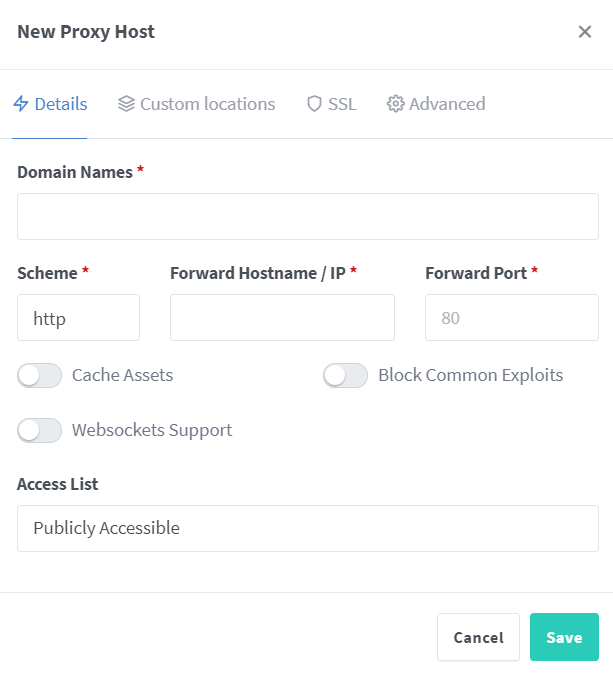The image size is (613, 676).
Task: Go to the Advanced tab
Action: coord(436,104)
